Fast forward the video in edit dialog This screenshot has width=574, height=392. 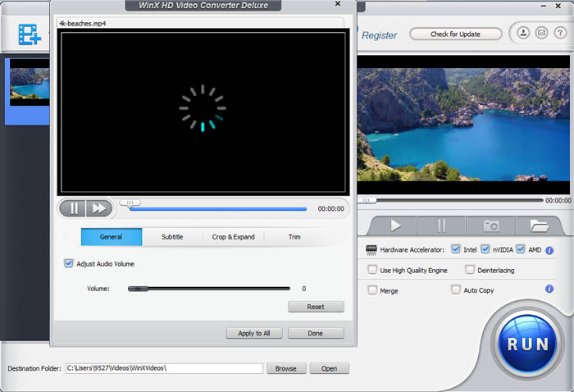click(x=99, y=208)
